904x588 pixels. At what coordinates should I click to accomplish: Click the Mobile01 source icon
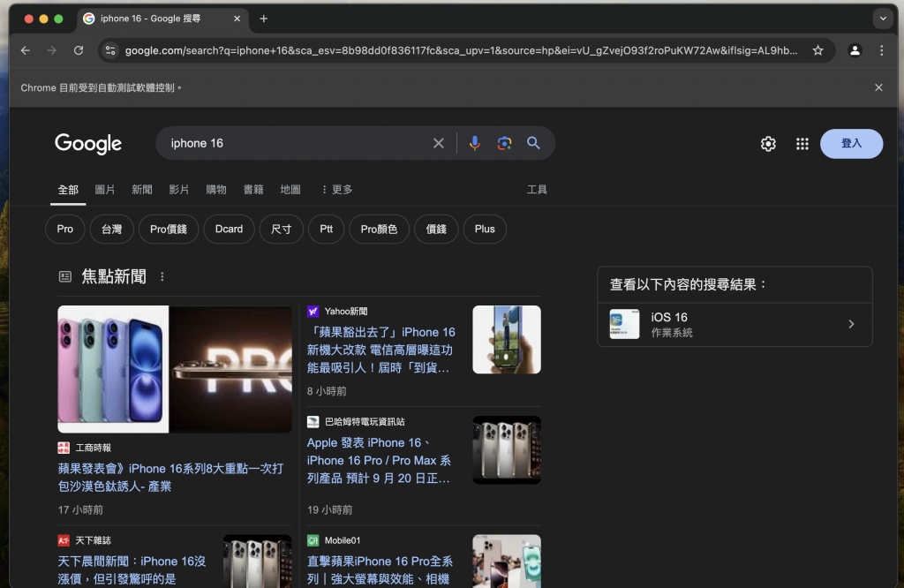pos(313,540)
